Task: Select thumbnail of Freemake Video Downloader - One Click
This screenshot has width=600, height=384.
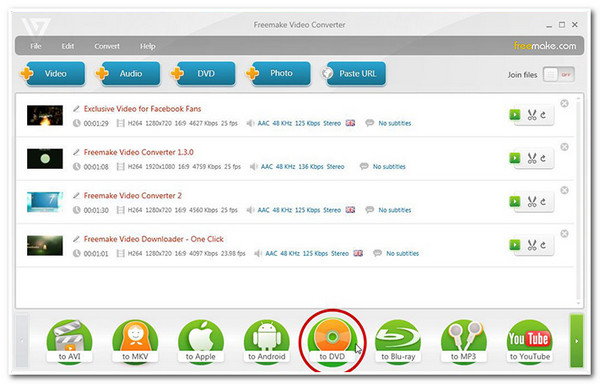Action: (45, 245)
